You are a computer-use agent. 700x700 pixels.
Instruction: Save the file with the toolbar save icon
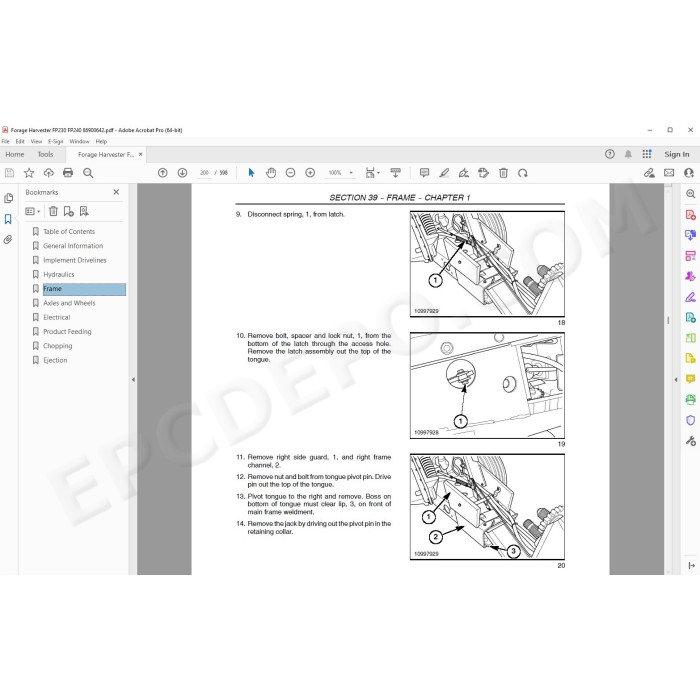(9, 173)
